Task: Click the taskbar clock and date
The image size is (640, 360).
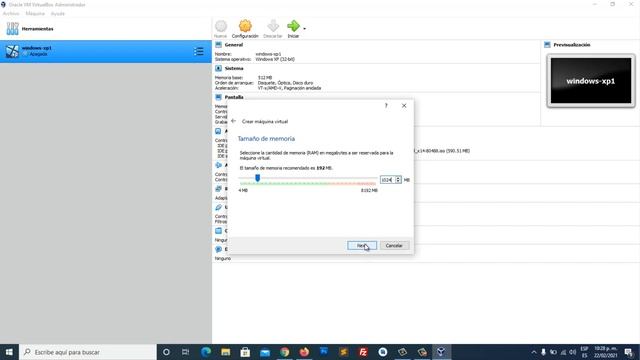Action: point(605,352)
